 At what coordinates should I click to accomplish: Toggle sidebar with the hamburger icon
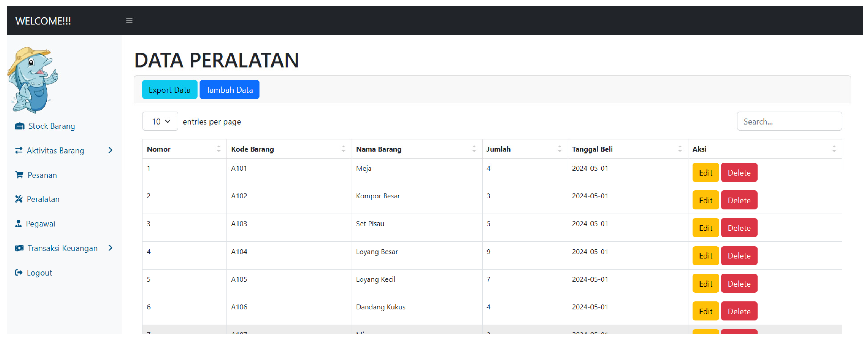click(129, 20)
